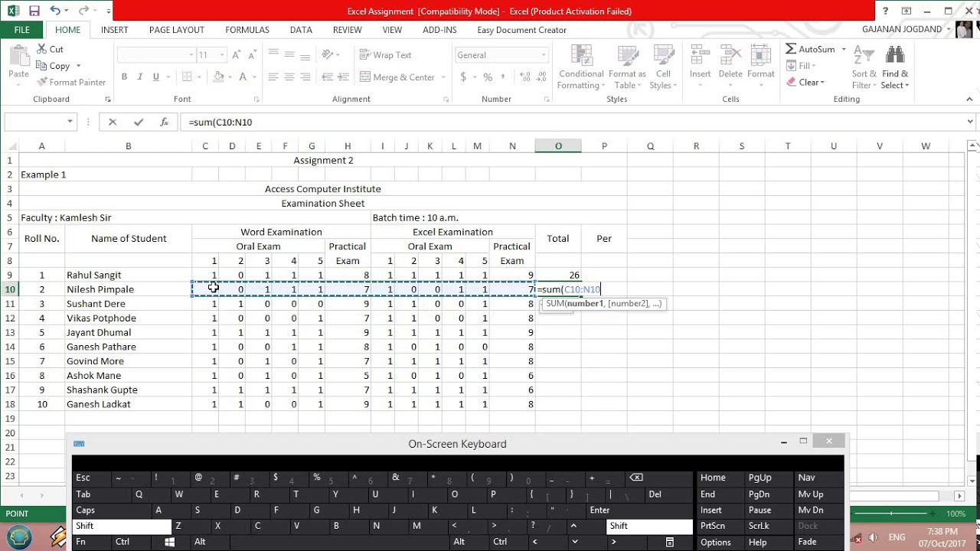Click Help question mark icon in title bar
Image resolution: width=980 pixels, height=551 pixels.
click(x=886, y=11)
